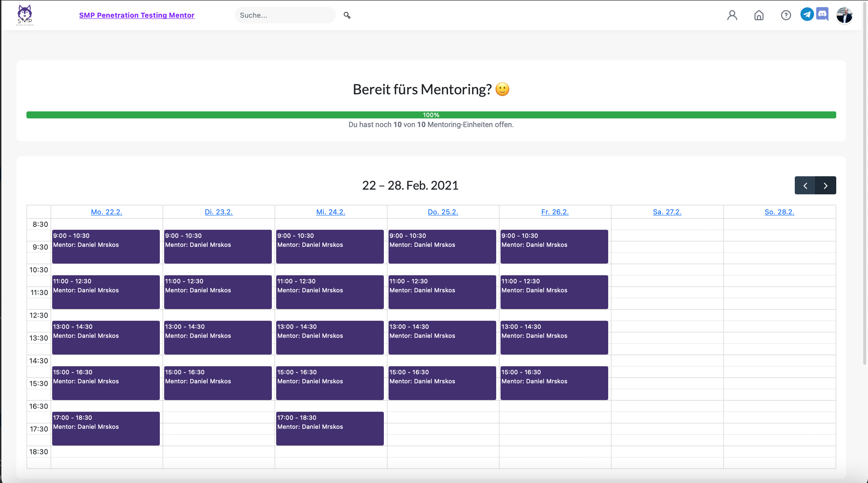This screenshot has width=868, height=483.
Task: Open the Telegram channel icon
Action: point(807,14)
